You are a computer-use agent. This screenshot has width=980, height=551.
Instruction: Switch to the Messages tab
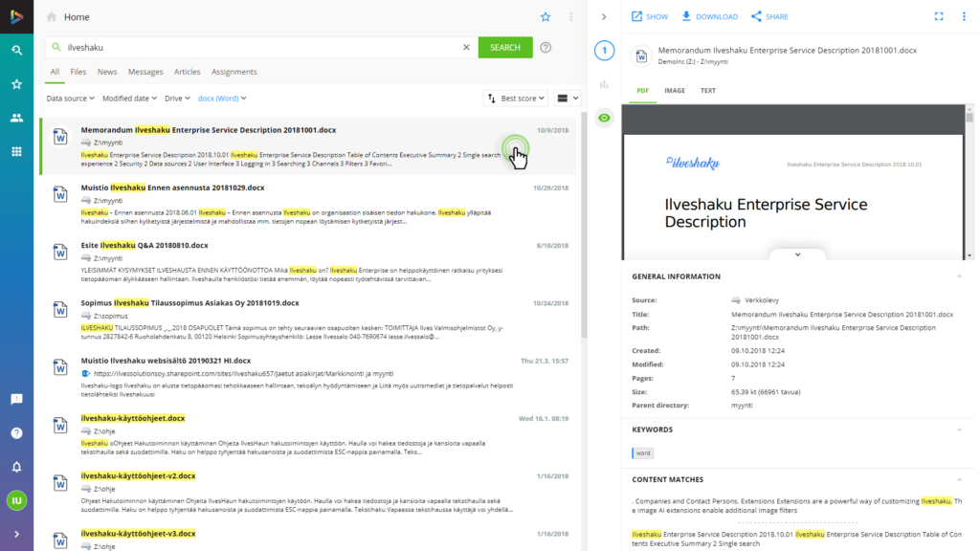click(145, 72)
